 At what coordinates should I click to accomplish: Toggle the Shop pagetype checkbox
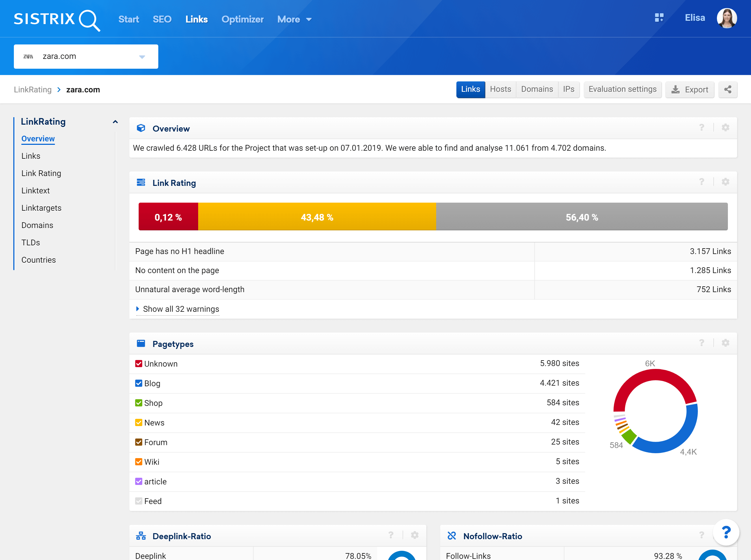click(138, 403)
